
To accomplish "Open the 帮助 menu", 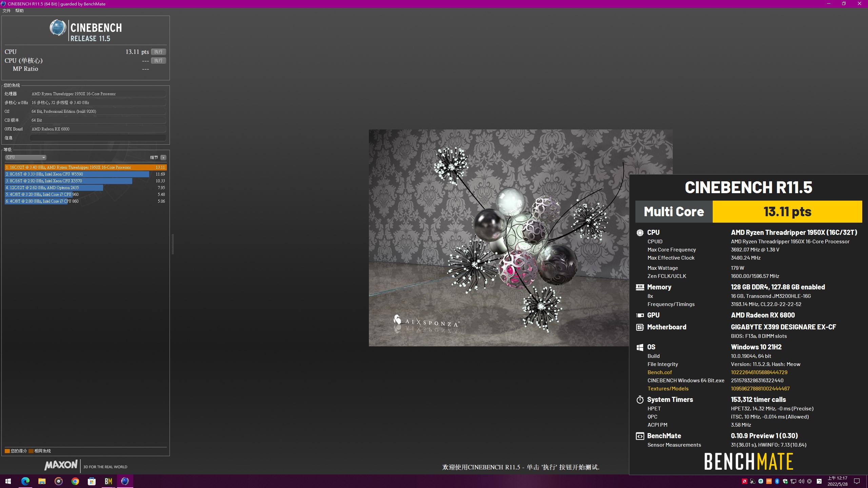I will (x=19, y=11).
